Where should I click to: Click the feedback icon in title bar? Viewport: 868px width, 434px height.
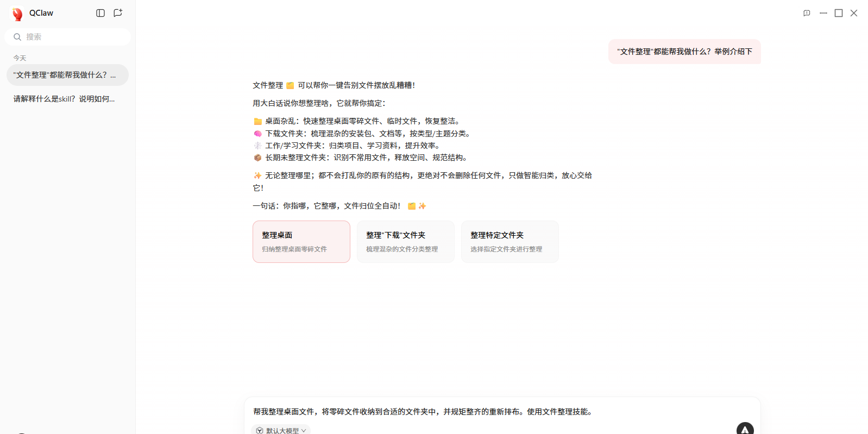pos(807,13)
